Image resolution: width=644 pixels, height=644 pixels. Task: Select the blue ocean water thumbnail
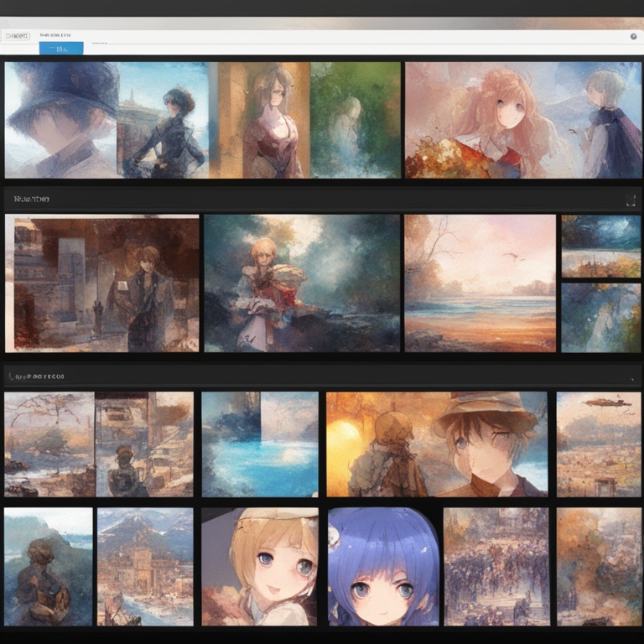click(259, 444)
